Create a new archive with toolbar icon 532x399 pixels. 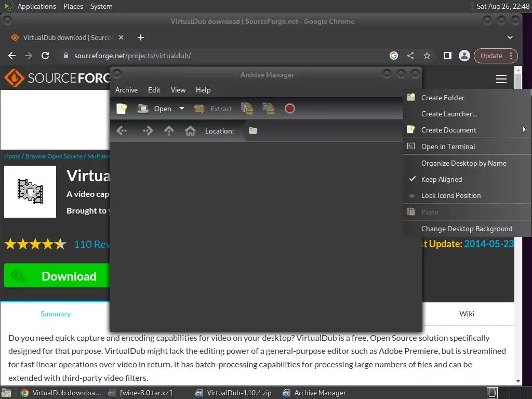122,109
